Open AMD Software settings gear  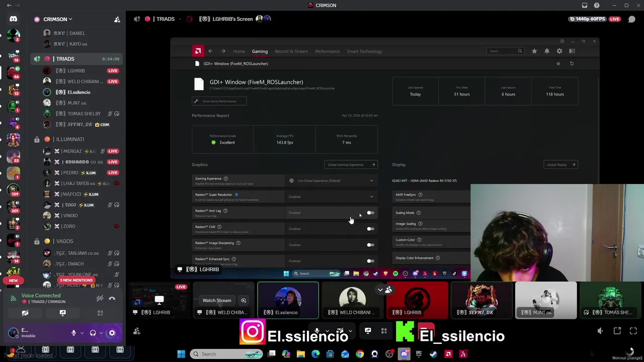pos(559,51)
